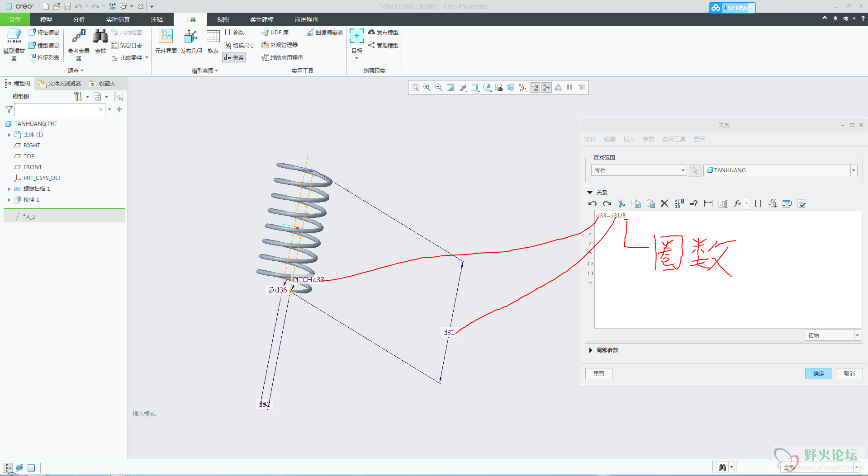Open the UDF 库 library
This screenshot has width=868, height=476.
[275, 32]
